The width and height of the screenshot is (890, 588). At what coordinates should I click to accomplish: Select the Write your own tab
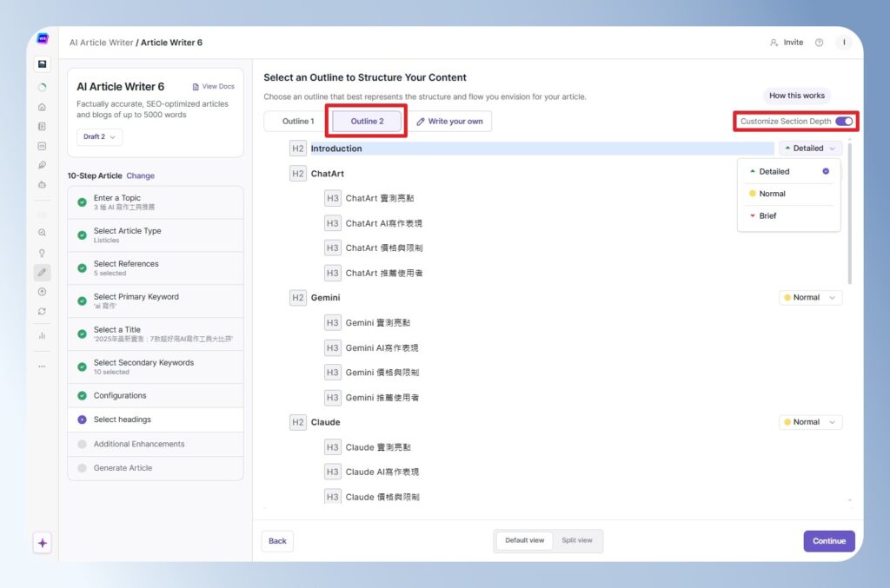pyautogui.click(x=449, y=122)
